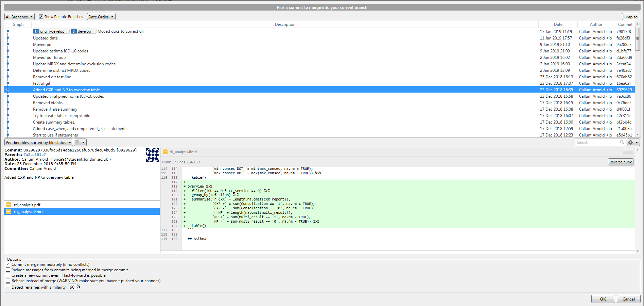
Task: Click the rti_analysis.pdf file status icon
Action: click(9, 205)
